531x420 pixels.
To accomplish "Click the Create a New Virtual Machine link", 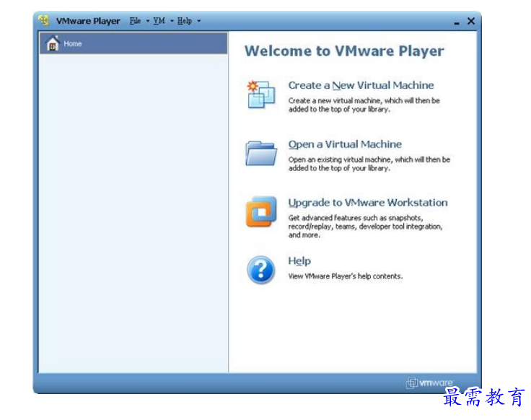I will pos(361,85).
